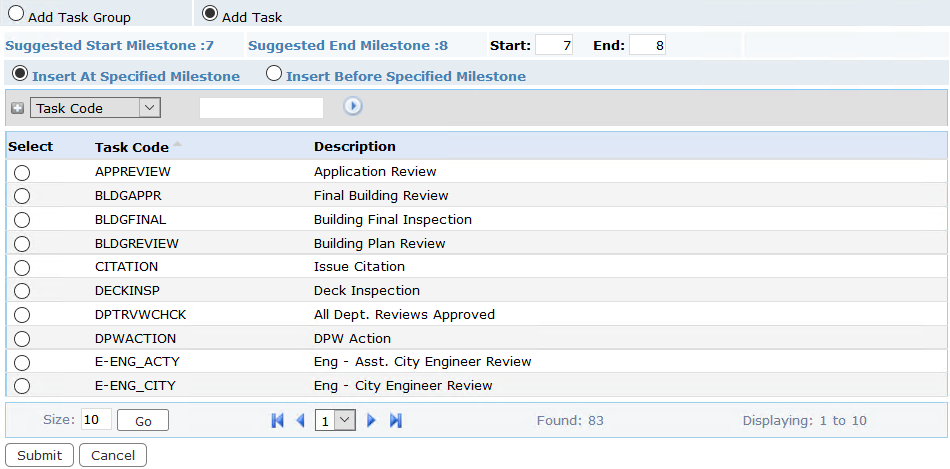Select Insert Before Specified Milestone option
Viewport: 950px width, 469px height.
[x=274, y=74]
